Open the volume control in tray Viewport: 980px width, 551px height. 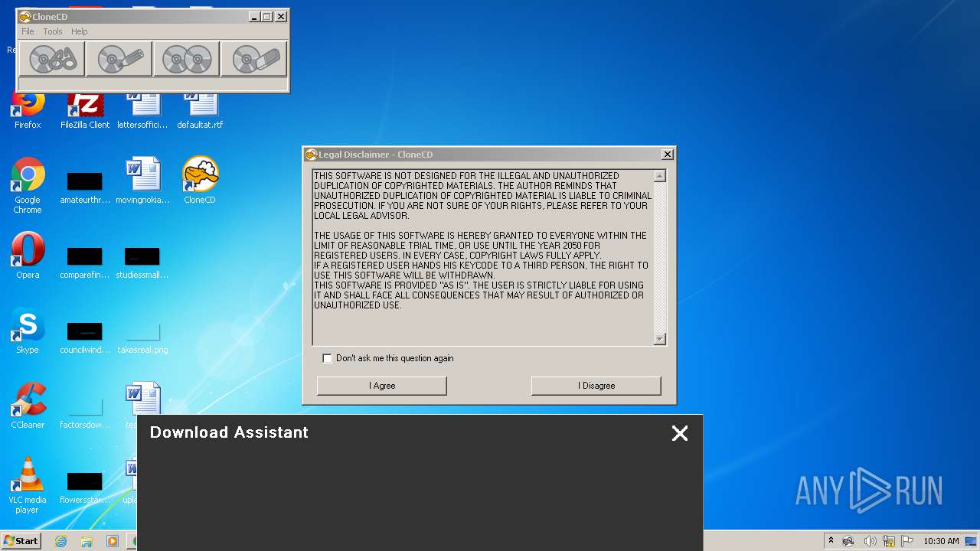870,541
